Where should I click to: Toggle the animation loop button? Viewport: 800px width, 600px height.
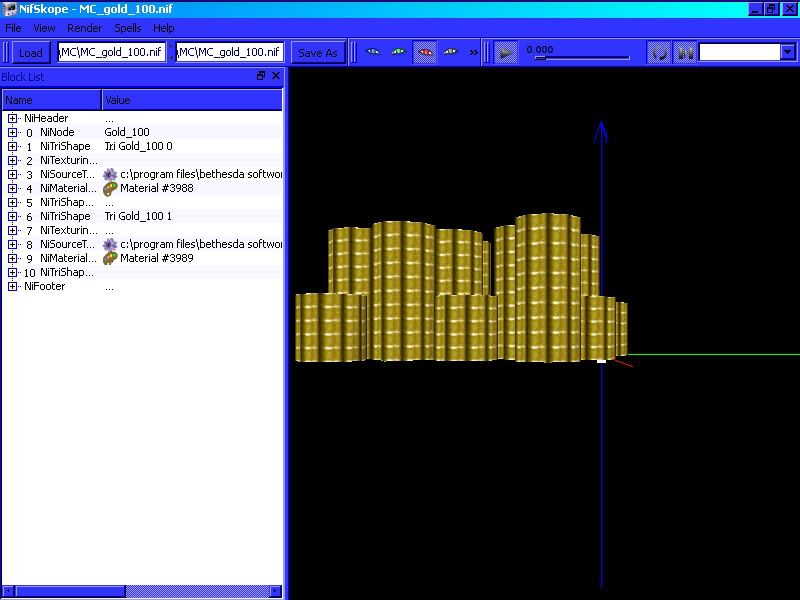659,53
